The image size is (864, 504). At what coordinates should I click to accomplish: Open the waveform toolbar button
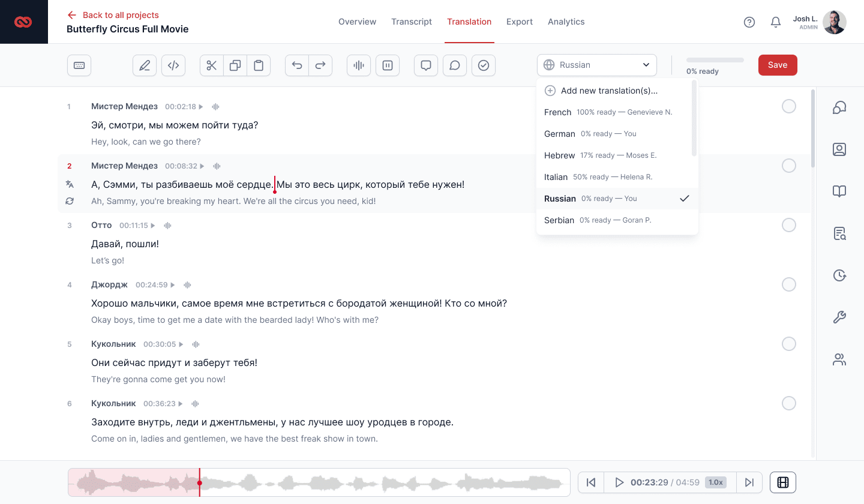pyautogui.click(x=359, y=65)
